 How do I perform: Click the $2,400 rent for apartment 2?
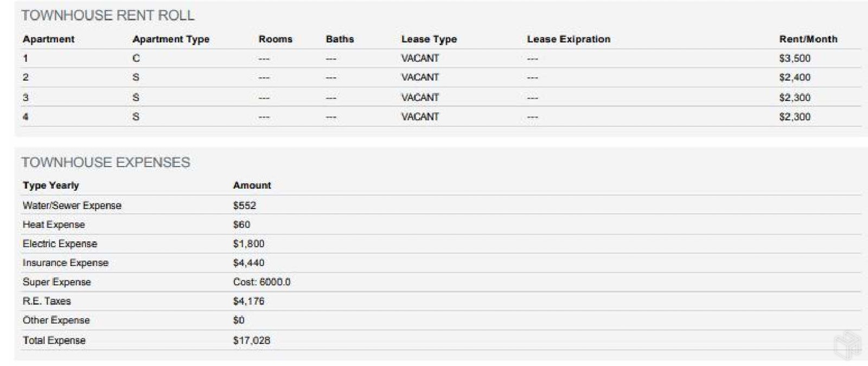click(x=794, y=77)
